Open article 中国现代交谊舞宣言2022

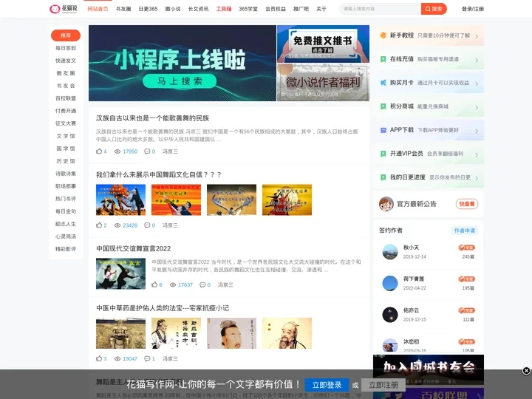point(133,248)
